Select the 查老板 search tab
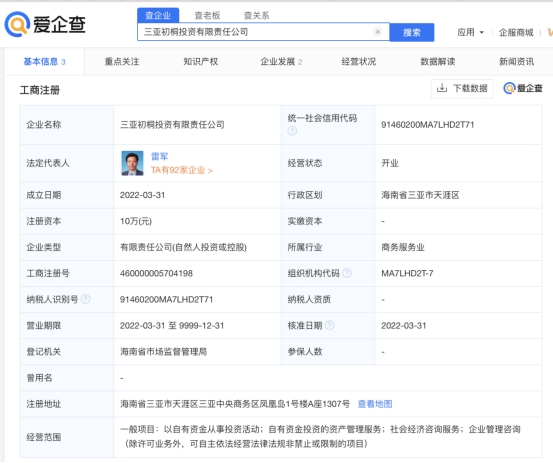The width and height of the screenshot is (553, 463). tap(207, 16)
